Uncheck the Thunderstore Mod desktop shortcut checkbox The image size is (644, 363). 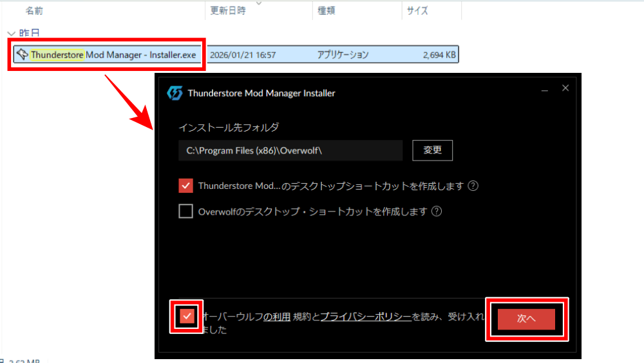186,186
